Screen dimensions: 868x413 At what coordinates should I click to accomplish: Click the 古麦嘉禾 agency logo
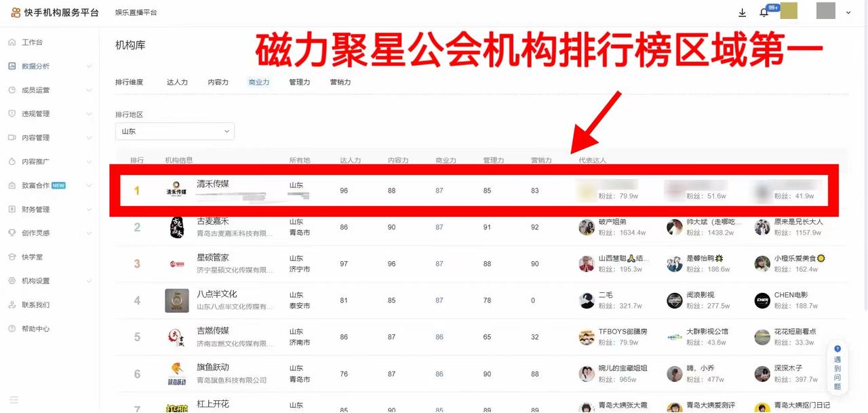pyautogui.click(x=177, y=228)
